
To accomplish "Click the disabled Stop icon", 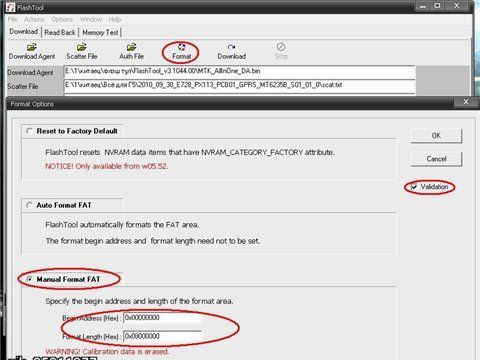I will pyautogui.click(x=281, y=47).
